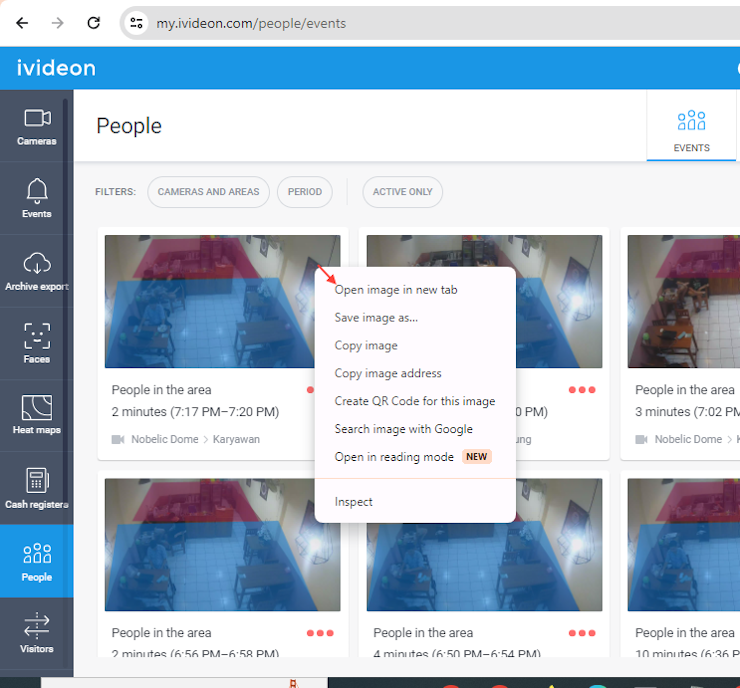The height and width of the screenshot is (688, 740).
Task: Click People in the area title, 6:50 PM card
Action: (x=423, y=633)
